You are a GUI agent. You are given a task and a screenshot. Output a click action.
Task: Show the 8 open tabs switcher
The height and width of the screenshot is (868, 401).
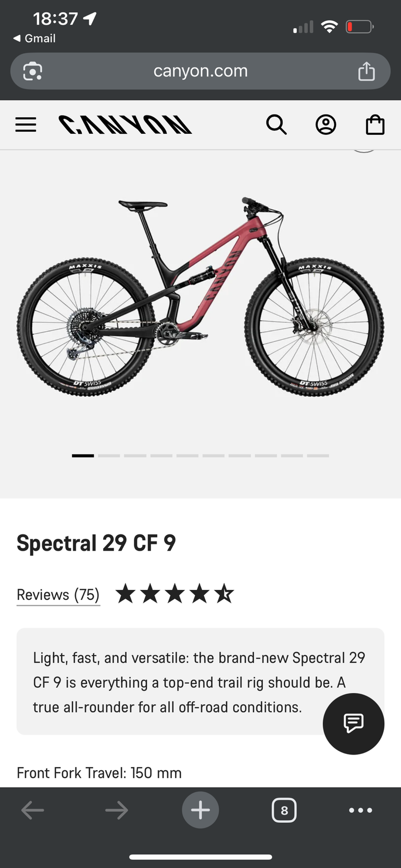coord(284,810)
